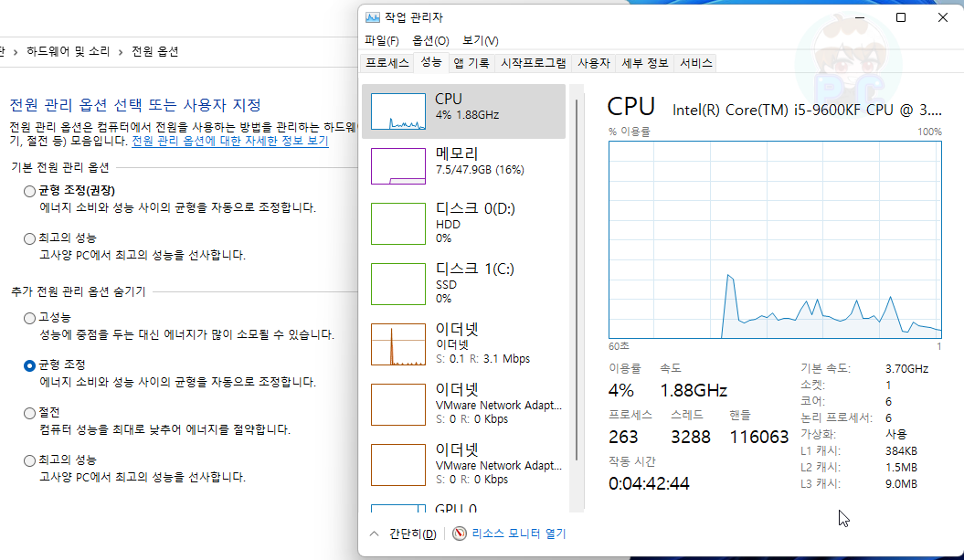Open the 보기(V) menu

(x=480, y=40)
